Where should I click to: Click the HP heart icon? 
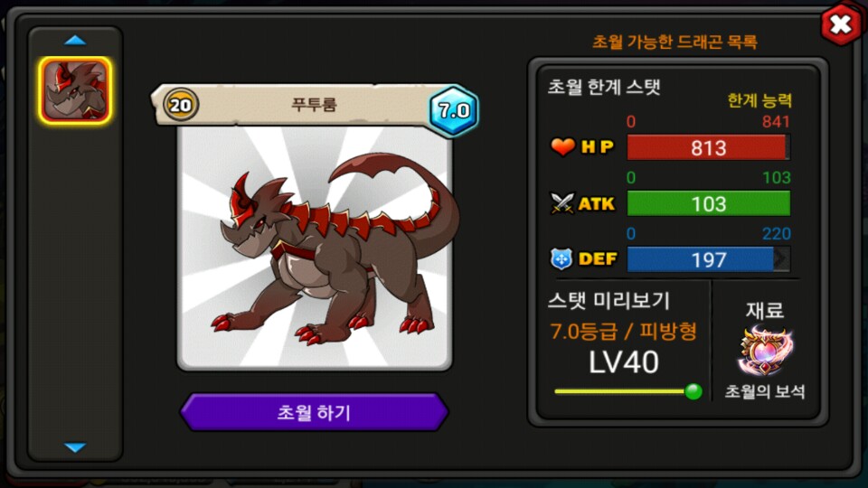(562, 147)
